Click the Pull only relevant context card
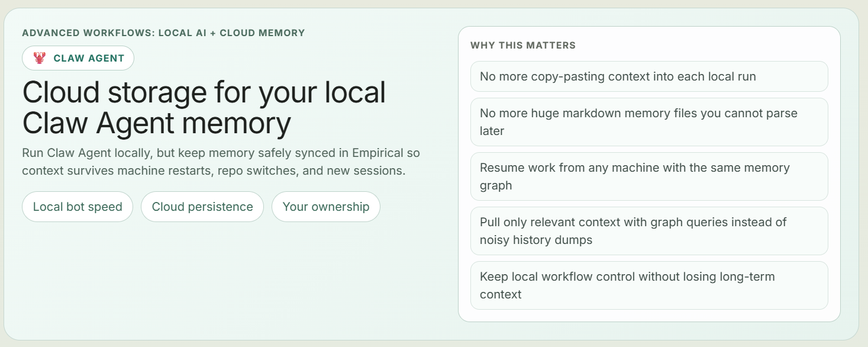 pyautogui.click(x=649, y=231)
